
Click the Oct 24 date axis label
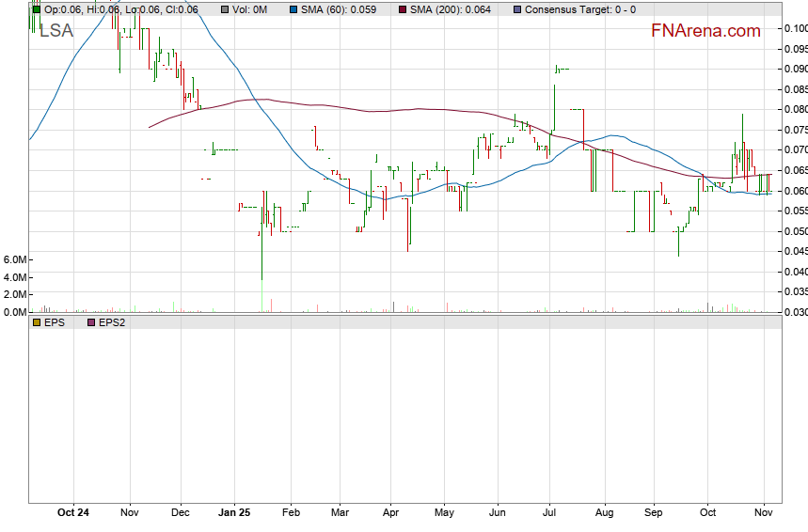pyautogui.click(x=73, y=512)
